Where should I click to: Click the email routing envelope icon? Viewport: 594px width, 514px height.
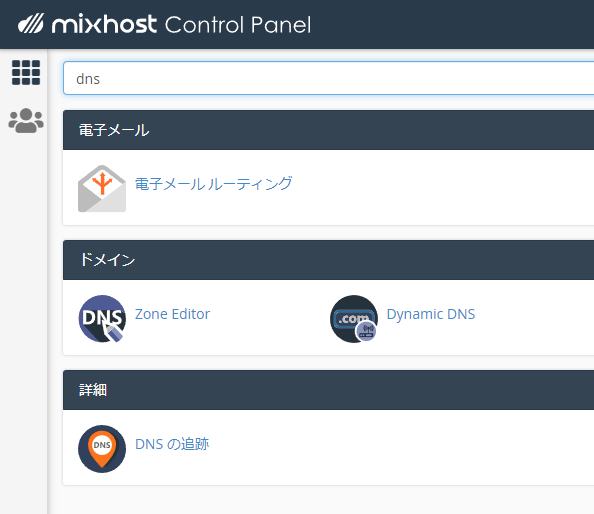point(102,188)
